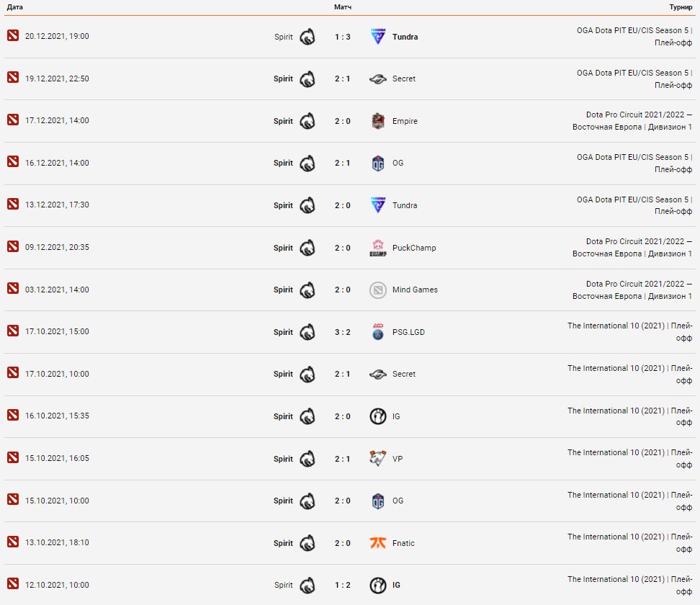This screenshot has width=700, height=605.
Task: Click the PSG.LGD team logo
Action: [x=377, y=332]
